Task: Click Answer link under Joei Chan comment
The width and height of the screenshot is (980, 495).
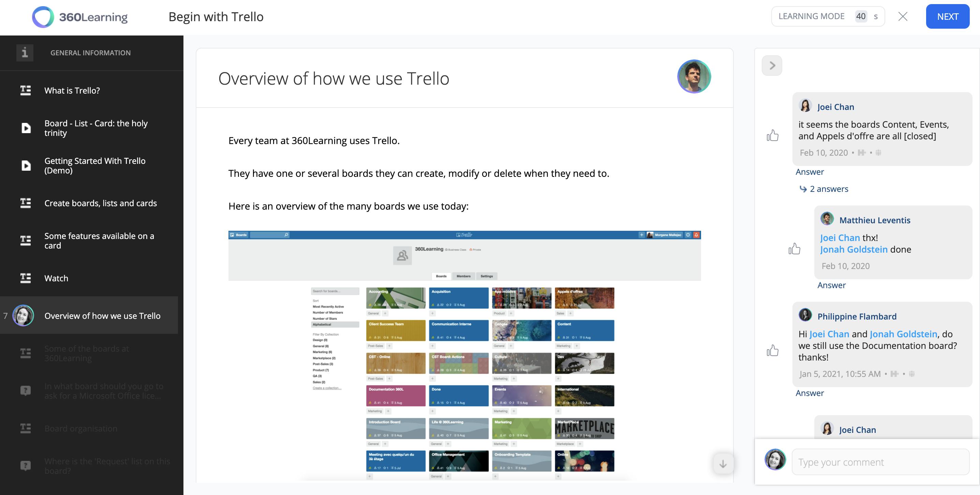Action: pyautogui.click(x=809, y=171)
